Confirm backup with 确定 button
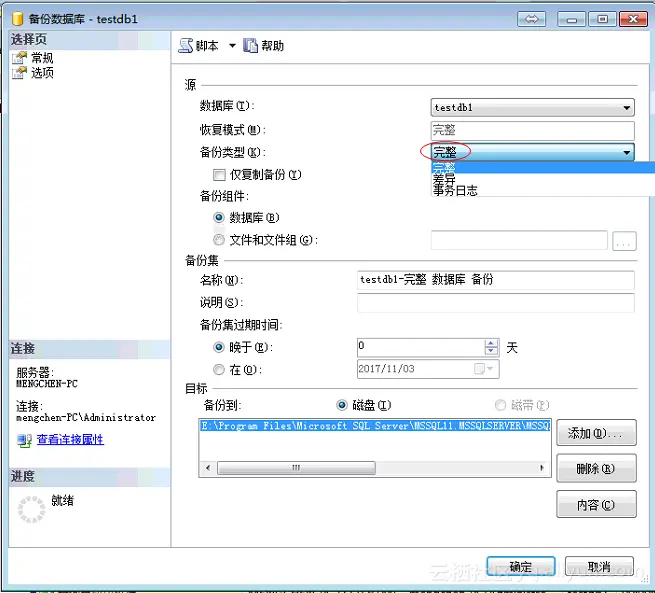This screenshot has height=593, width=655. point(520,567)
